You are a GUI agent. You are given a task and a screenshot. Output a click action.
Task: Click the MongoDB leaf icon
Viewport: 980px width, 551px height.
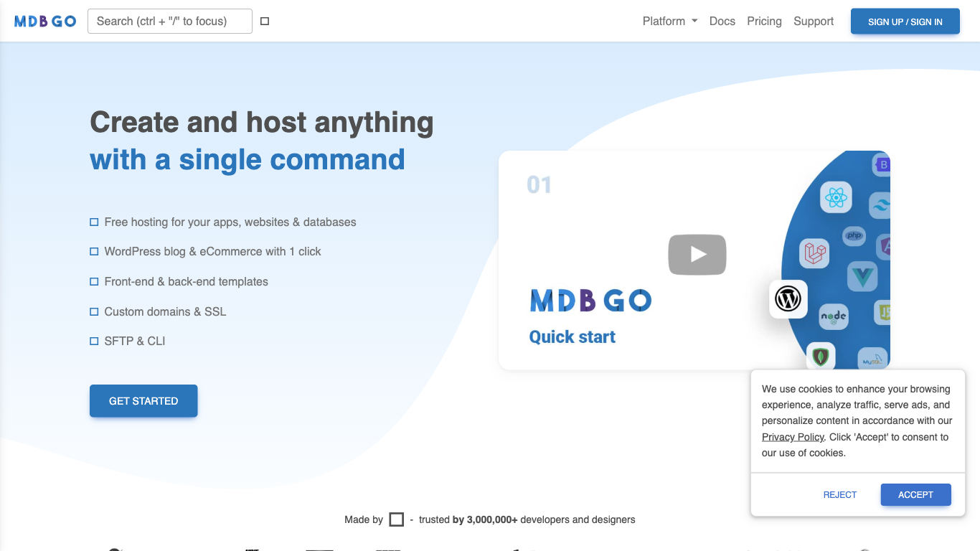(x=821, y=356)
